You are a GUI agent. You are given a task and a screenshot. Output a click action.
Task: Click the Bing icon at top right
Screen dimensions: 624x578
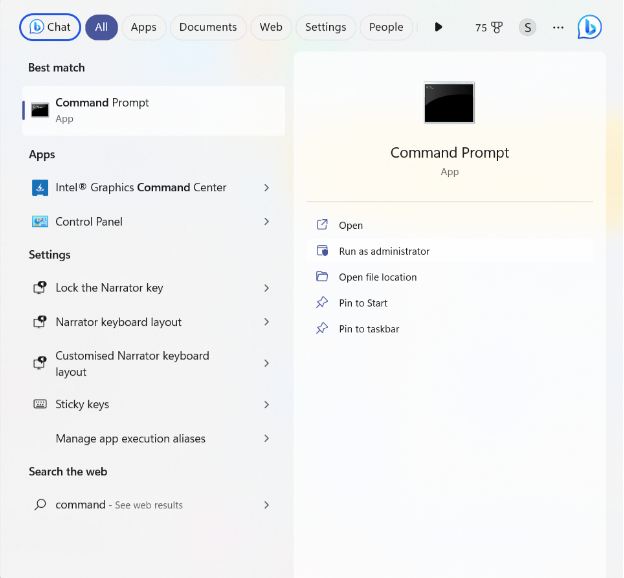point(589,27)
